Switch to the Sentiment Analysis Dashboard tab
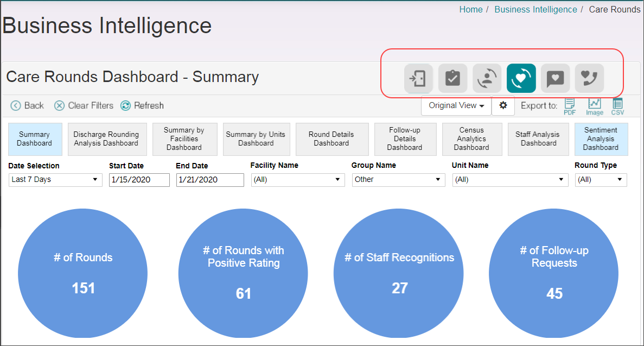This screenshot has height=346, width=644. coord(601,139)
